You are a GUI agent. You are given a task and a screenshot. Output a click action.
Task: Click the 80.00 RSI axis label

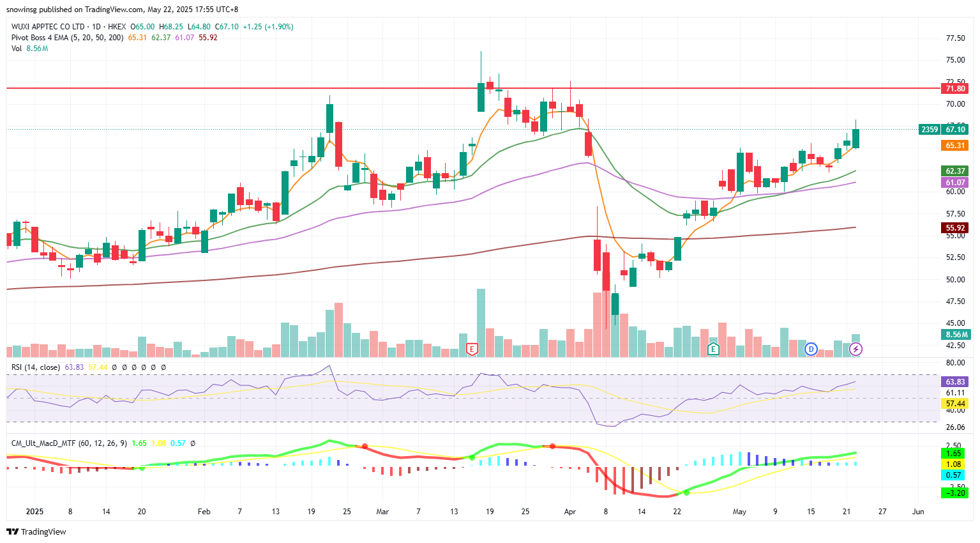point(955,363)
